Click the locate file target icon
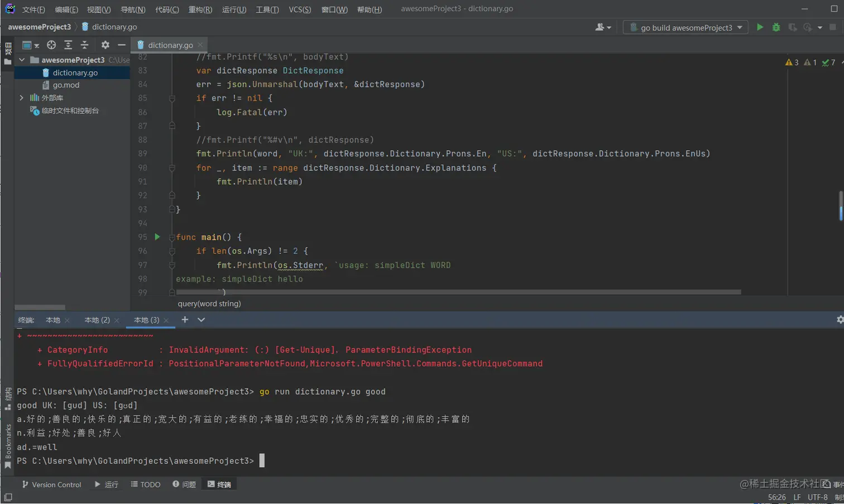 click(x=51, y=45)
